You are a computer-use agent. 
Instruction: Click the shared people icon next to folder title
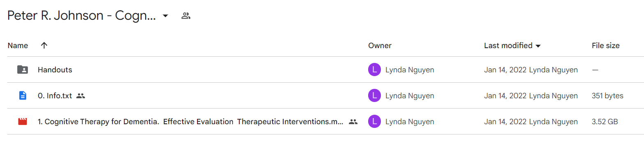click(186, 16)
